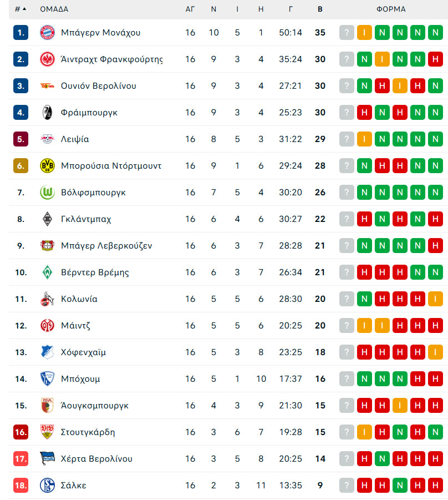The height and width of the screenshot is (500, 448).
Task: Click the Werder Bremen diamond logo
Action: pos(47,272)
